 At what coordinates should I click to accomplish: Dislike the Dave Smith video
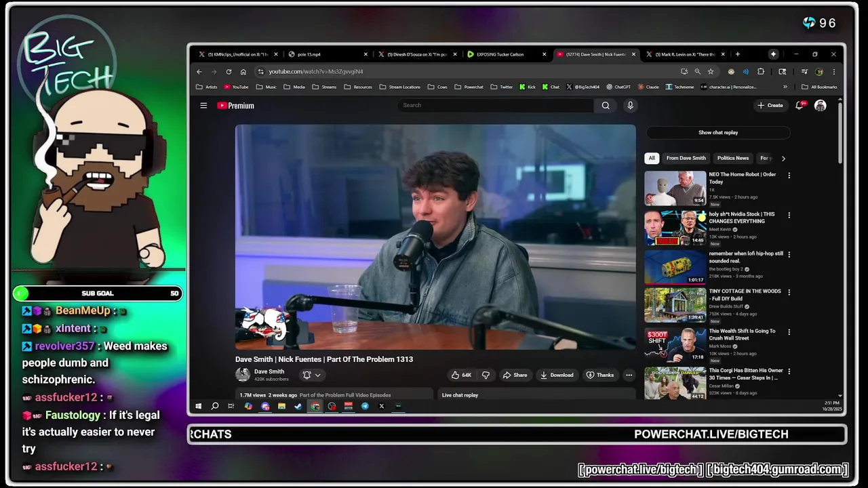(x=486, y=375)
